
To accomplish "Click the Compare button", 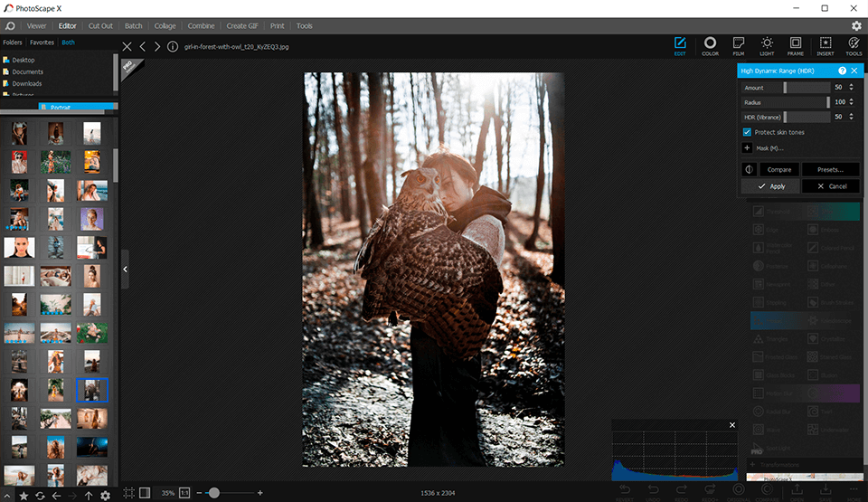I will pos(778,169).
